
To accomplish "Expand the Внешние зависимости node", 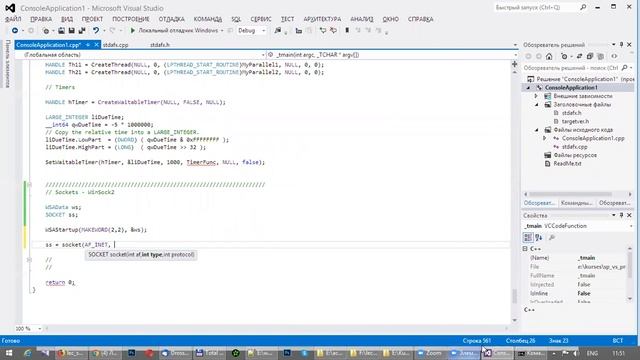I will tap(536, 96).
